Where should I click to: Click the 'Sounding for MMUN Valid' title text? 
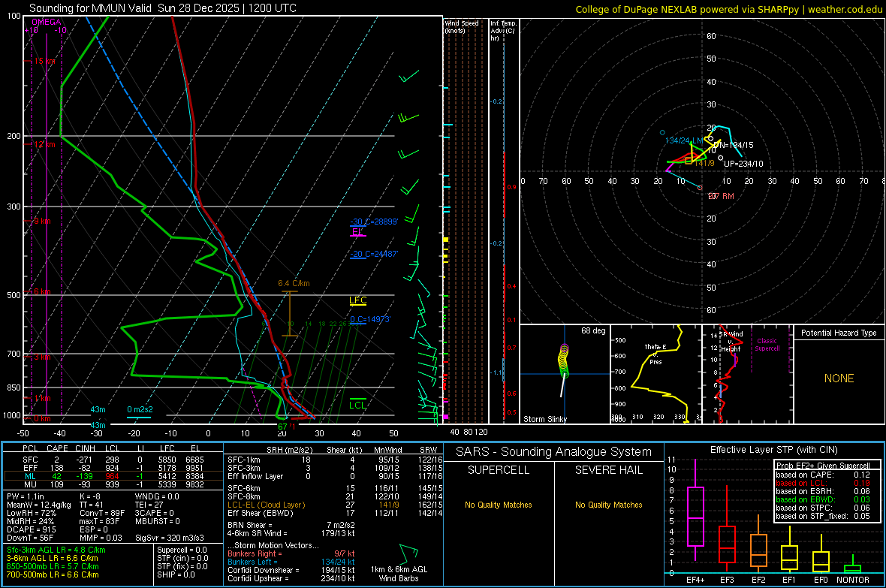90,8
